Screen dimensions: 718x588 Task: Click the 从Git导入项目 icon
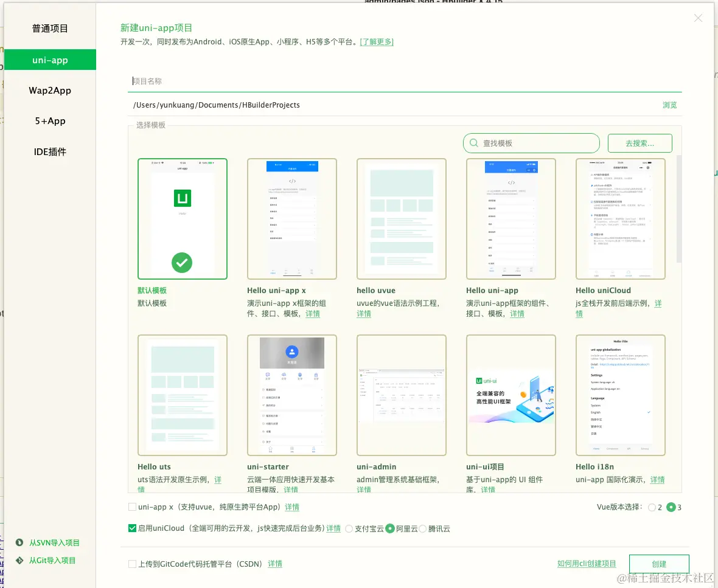coord(19,561)
